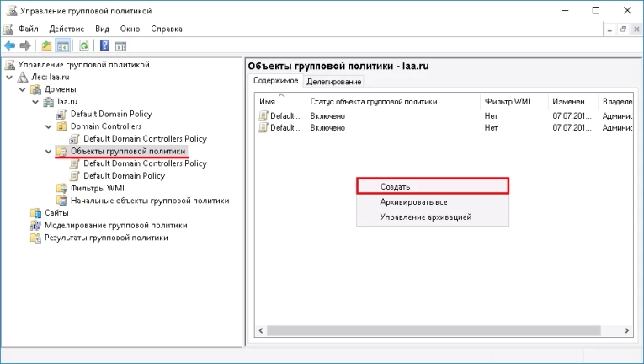The height and width of the screenshot is (364, 644).
Task: Click the Back arrow toolbar icon
Action: click(9, 45)
